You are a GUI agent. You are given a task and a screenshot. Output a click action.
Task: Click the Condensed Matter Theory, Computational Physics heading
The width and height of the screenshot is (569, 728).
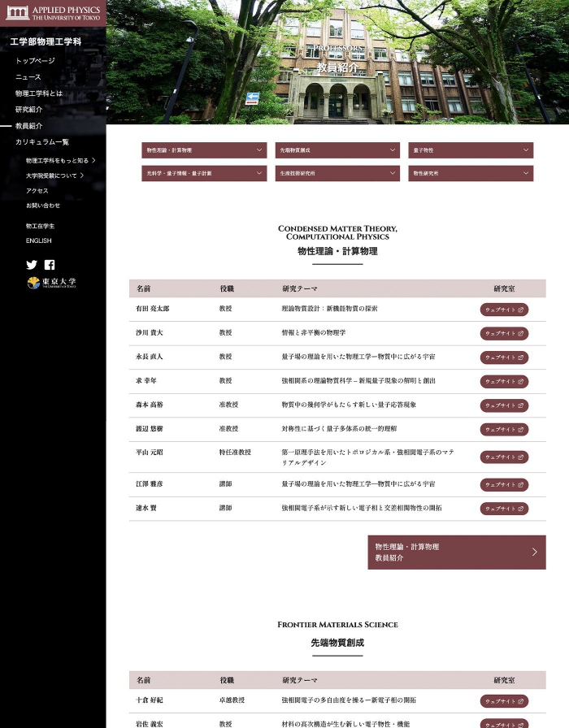337,232
